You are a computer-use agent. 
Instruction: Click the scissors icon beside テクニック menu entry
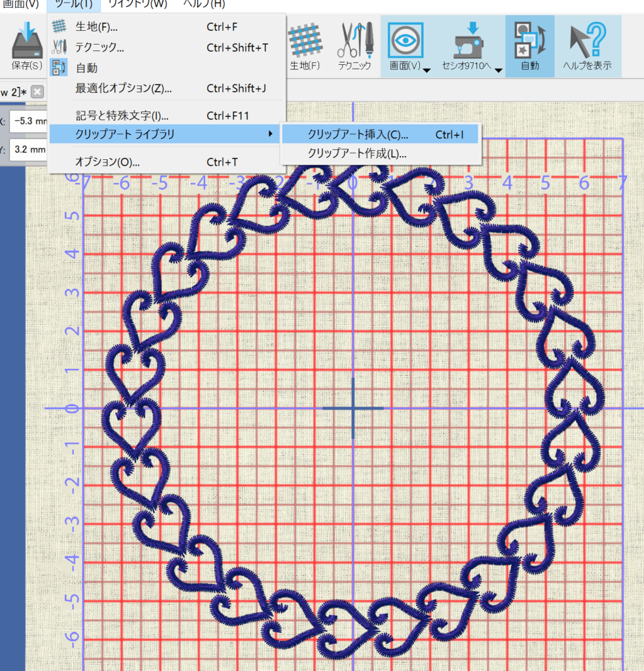[x=60, y=47]
